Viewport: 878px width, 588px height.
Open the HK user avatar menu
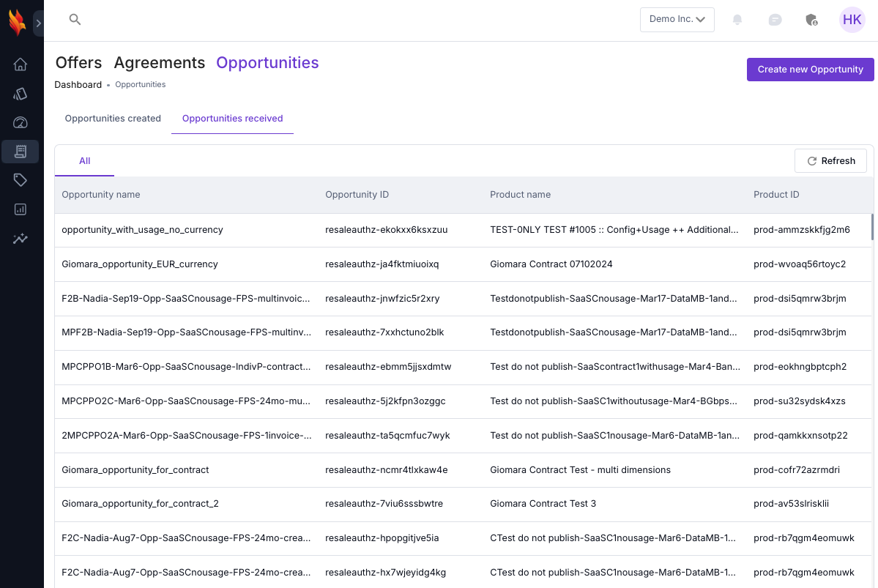852,20
